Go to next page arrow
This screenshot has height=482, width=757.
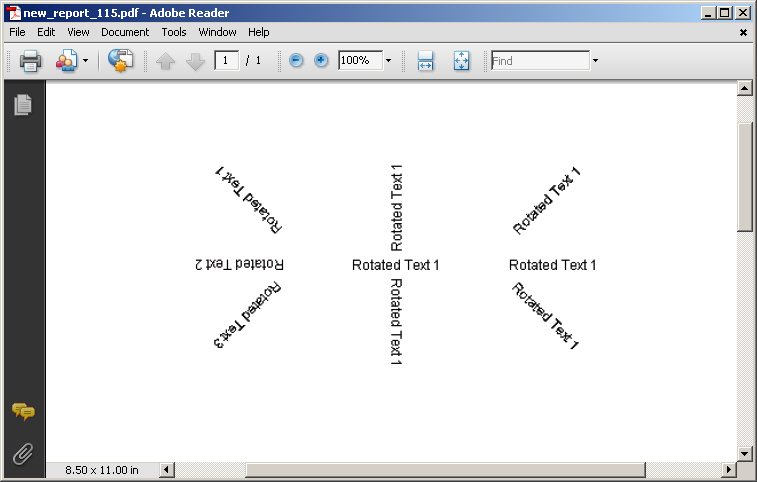196,61
